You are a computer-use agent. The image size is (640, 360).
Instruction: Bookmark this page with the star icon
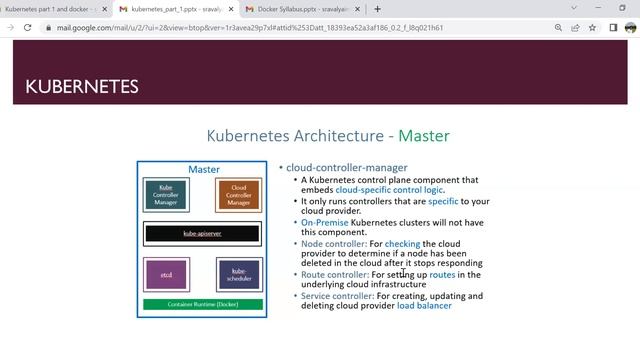592,28
